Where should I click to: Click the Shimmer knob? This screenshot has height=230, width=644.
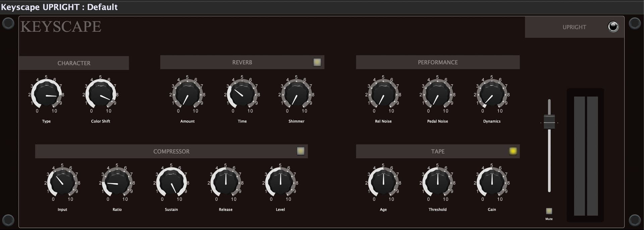tap(297, 95)
